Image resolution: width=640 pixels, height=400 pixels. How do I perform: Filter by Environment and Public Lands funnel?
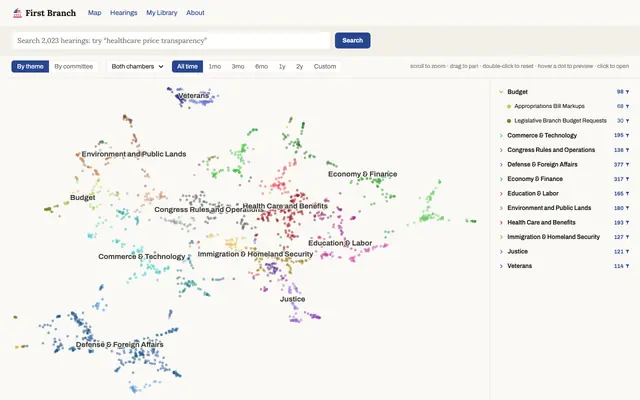point(627,208)
